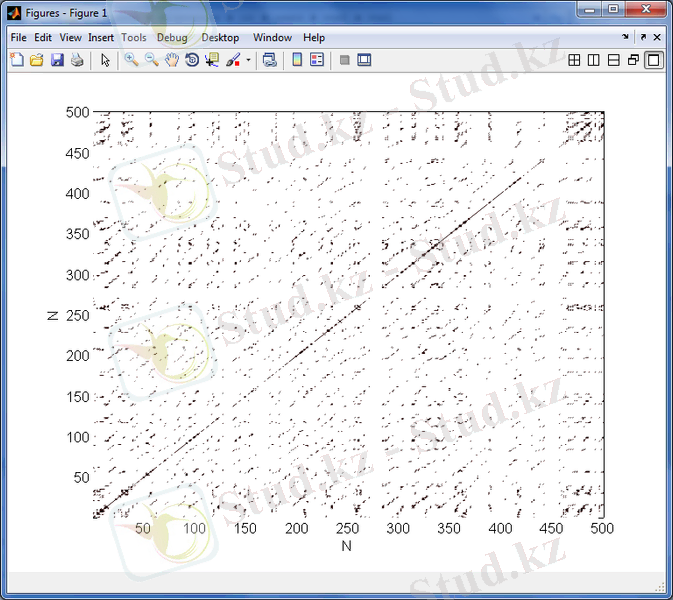Select the Pan hand tool
This screenshot has width=673, height=600.
click(172, 60)
